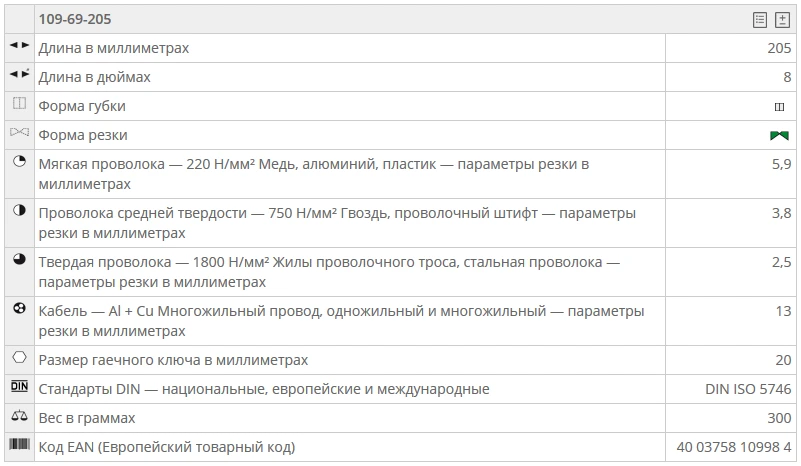
Task: Click the bowtie cut shape icon on left
Action: [19, 133]
